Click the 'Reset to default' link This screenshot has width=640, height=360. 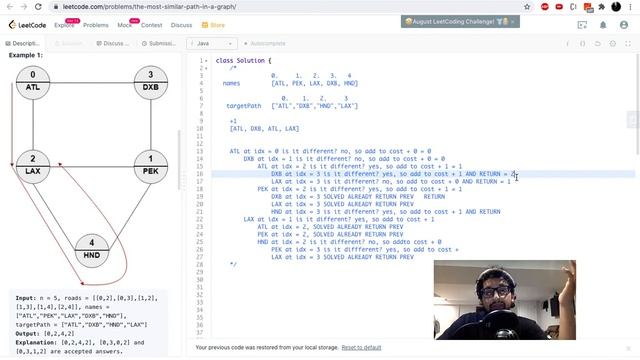point(361,348)
